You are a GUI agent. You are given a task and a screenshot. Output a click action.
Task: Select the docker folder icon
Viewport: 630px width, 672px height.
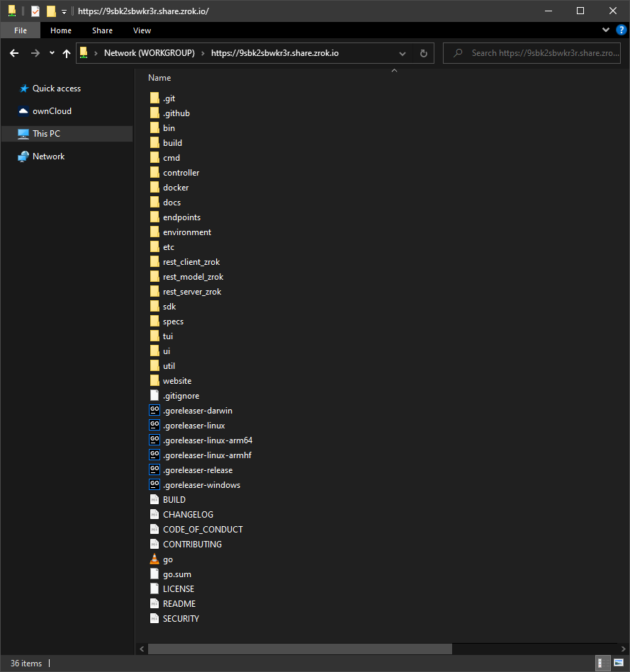[154, 187]
